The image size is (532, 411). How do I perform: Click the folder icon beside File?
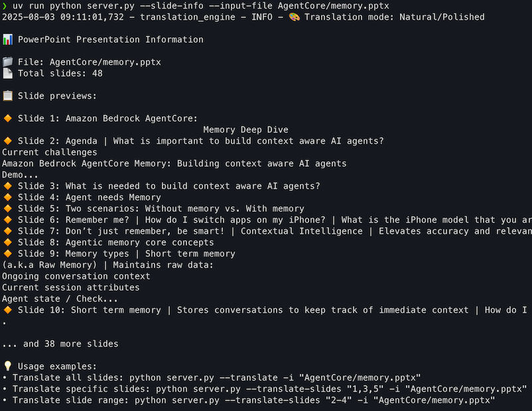7,62
